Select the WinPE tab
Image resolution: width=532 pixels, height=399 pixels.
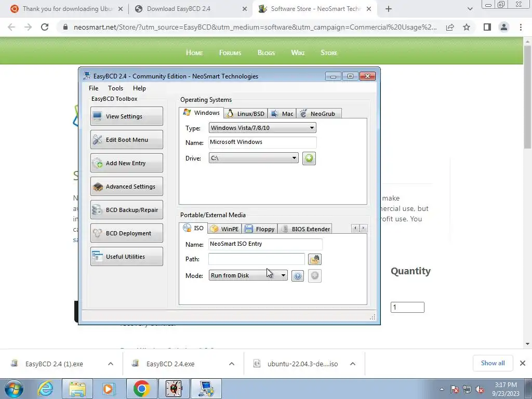[x=224, y=229]
